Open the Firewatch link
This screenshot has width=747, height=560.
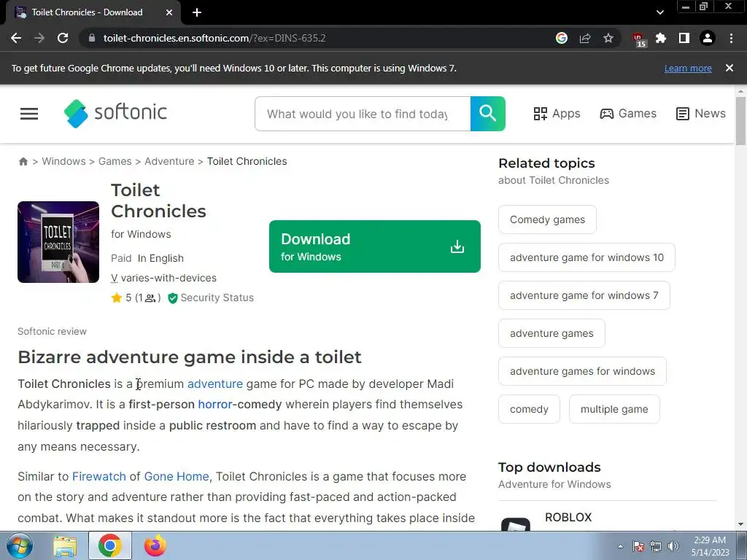[x=99, y=476]
